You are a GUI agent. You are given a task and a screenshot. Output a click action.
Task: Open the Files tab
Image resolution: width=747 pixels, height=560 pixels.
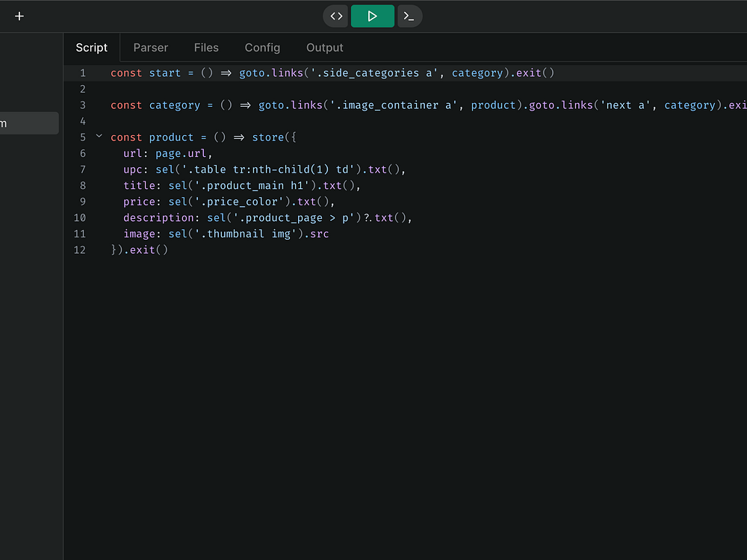pos(206,48)
